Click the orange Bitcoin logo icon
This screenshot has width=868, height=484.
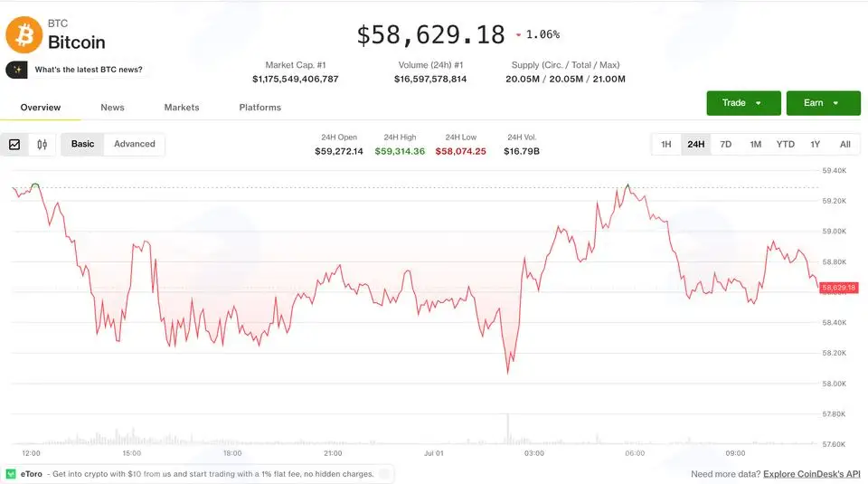click(24, 35)
